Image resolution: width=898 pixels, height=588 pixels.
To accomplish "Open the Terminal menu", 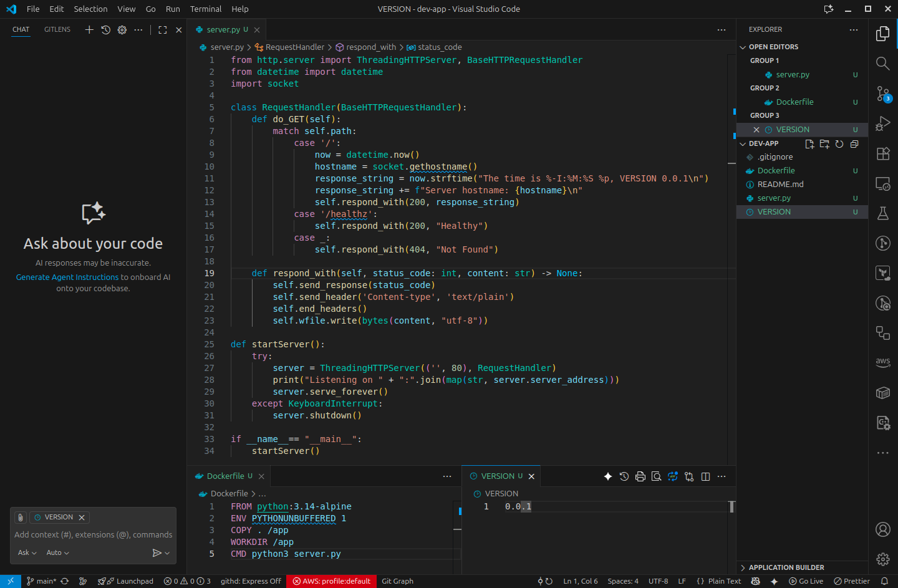I will pos(206,9).
